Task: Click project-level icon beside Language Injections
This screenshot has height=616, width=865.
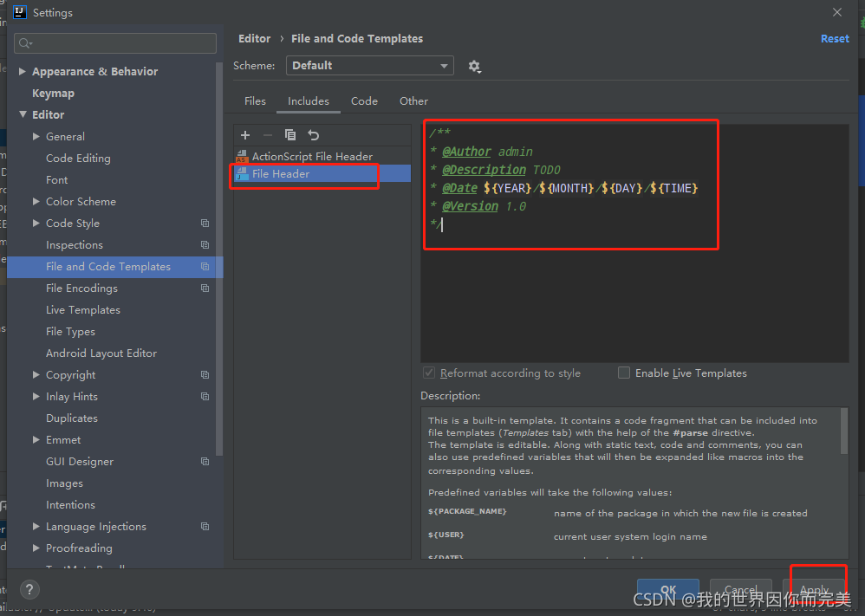Action: pos(205,527)
